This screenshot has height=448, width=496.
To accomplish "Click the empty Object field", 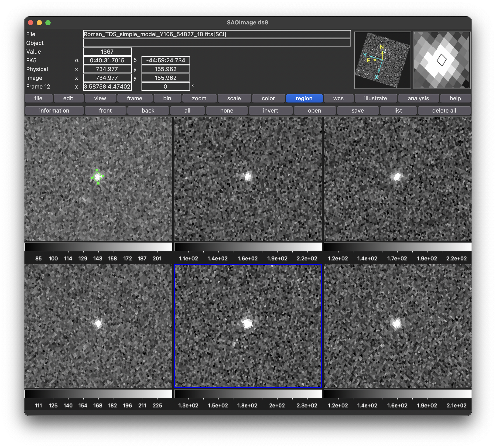I will [x=217, y=43].
